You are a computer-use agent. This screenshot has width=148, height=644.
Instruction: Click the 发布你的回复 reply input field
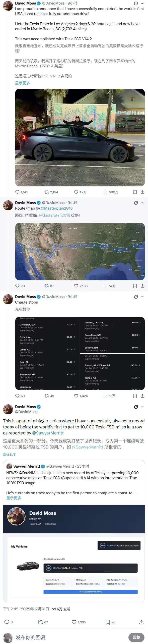click(31, 637)
